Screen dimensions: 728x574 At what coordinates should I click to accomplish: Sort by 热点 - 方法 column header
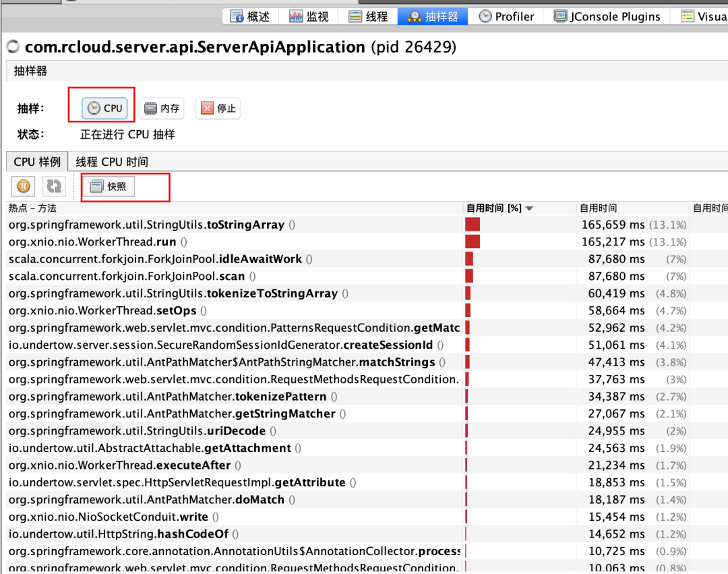point(33,208)
